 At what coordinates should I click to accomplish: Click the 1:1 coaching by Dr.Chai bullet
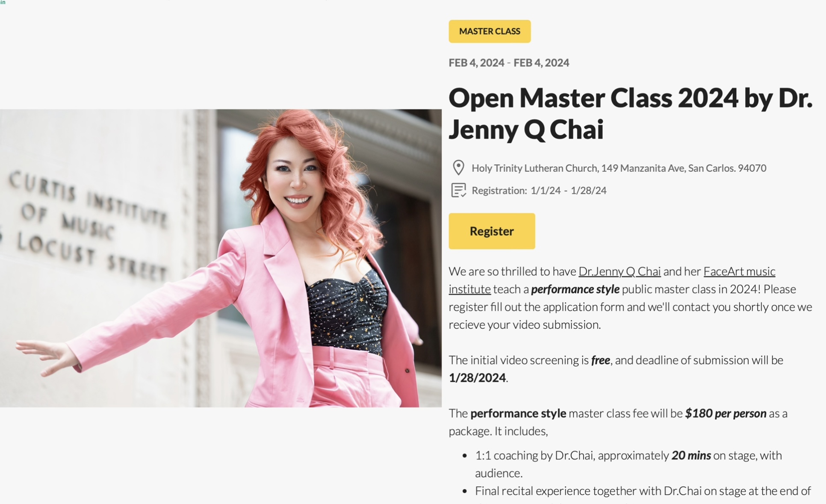(628, 464)
